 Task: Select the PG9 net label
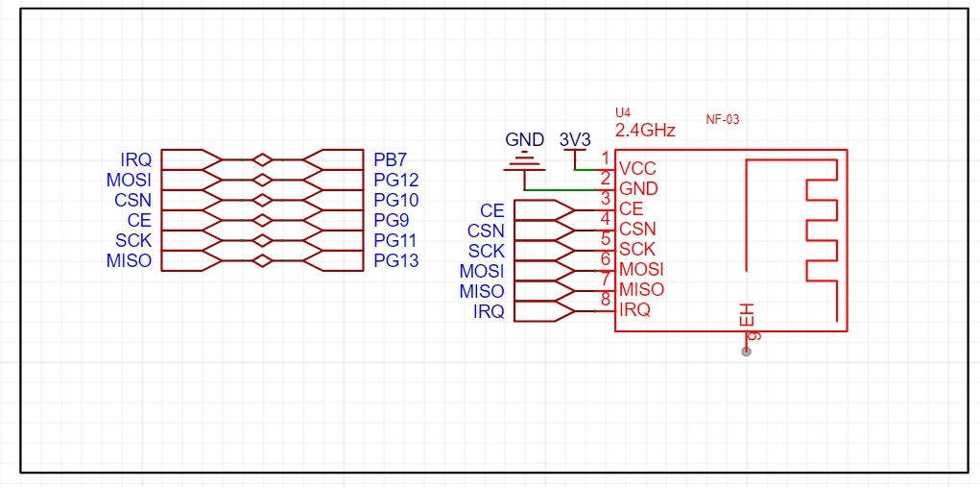coord(391,220)
